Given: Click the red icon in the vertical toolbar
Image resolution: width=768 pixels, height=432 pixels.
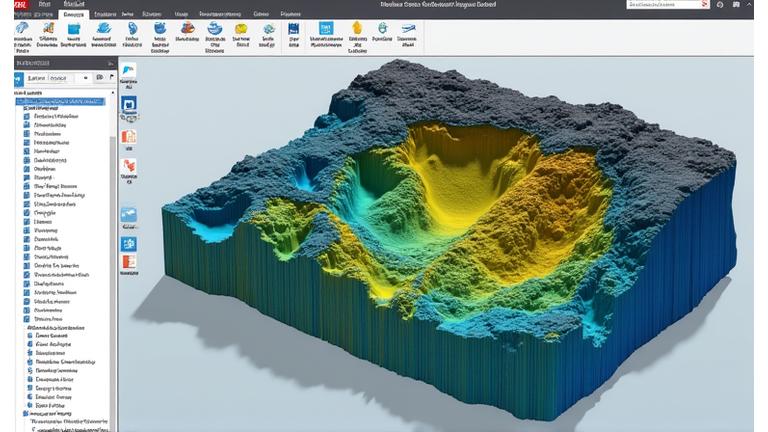Looking at the screenshot, I should click(129, 166).
